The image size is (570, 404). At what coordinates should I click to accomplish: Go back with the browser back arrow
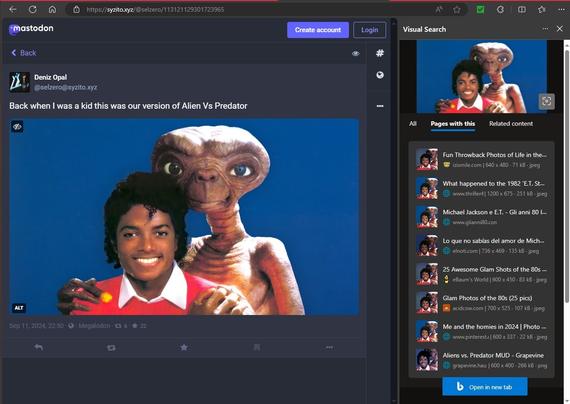point(12,9)
